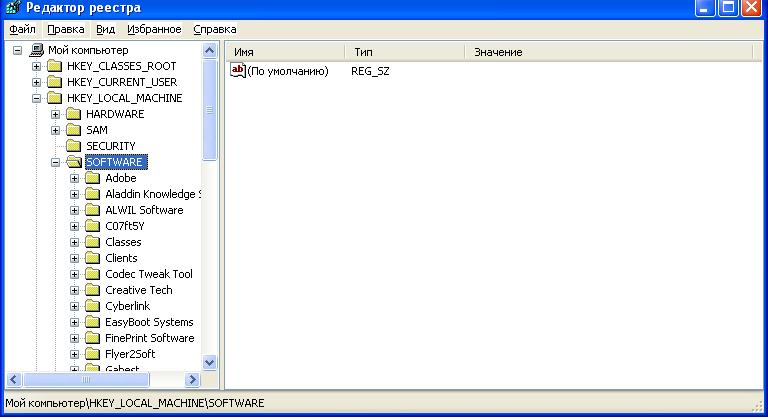Click the My Computer icon in tree
This screenshot has height=420, width=768.
pyautogui.click(x=37, y=50)
